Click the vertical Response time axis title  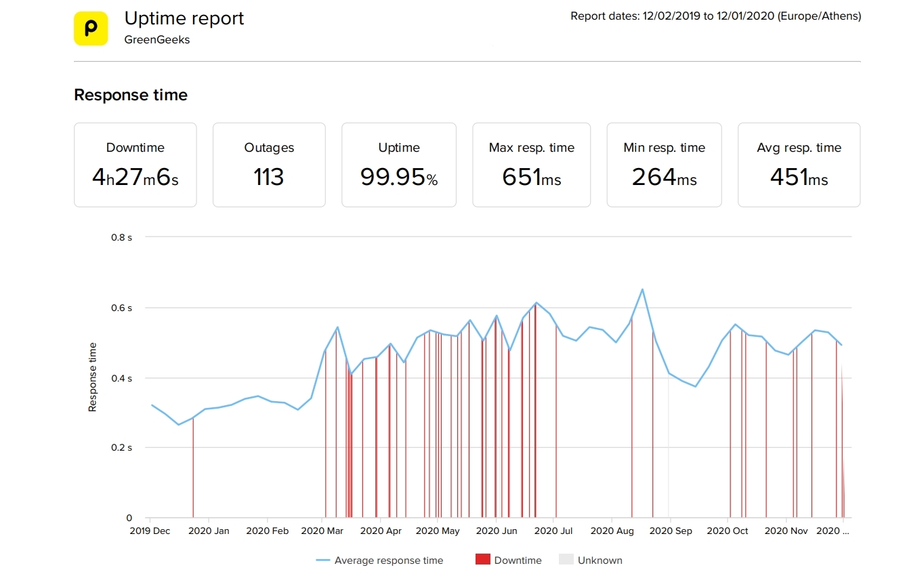click(x=93, y=377)
